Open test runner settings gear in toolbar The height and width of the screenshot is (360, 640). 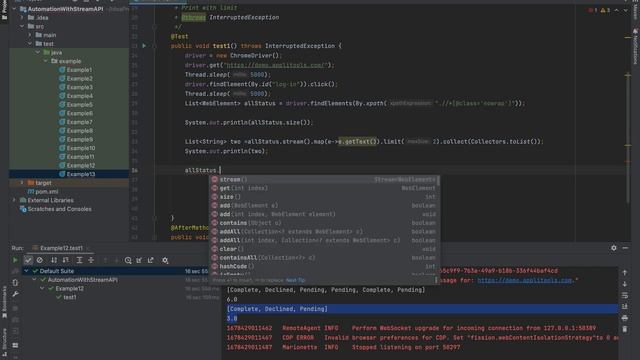(165, 260)
